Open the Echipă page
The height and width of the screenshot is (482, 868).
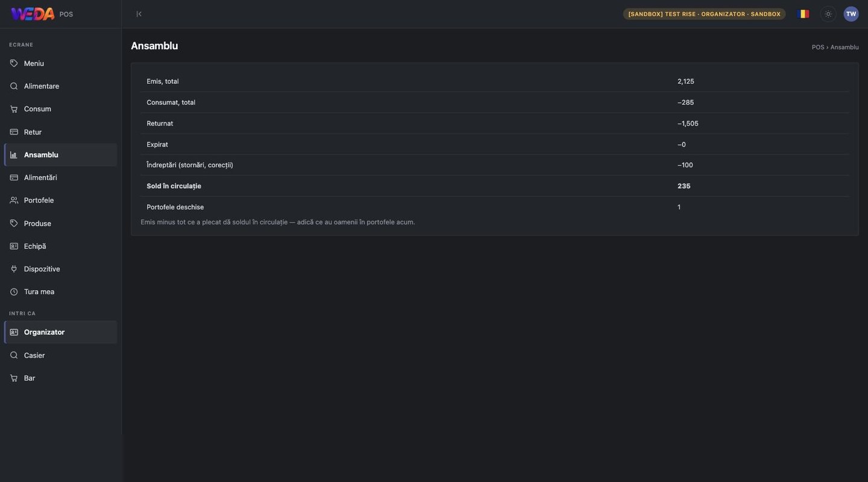tap(60, 246)
